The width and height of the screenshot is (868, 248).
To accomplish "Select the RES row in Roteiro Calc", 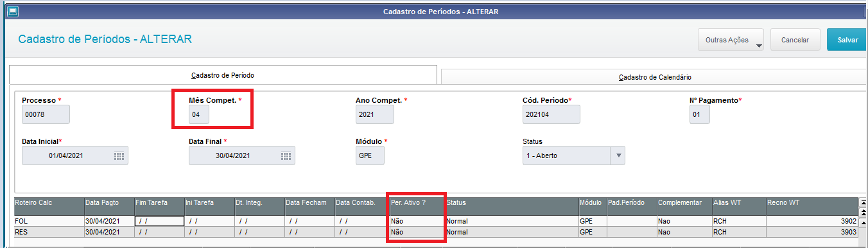I will click(48, 231).
